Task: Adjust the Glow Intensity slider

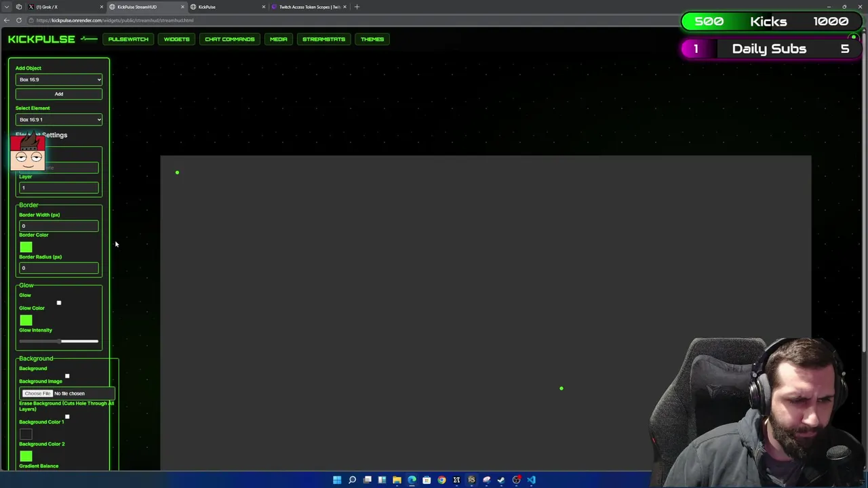Action: tap(59, 341)
